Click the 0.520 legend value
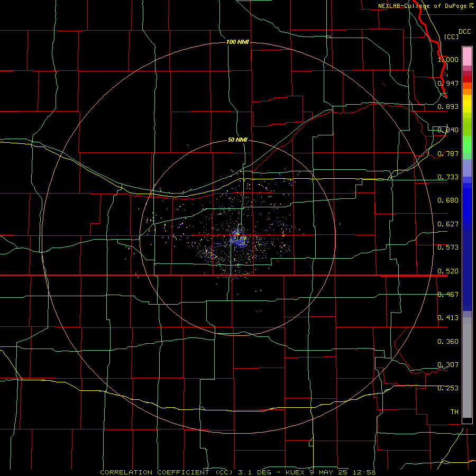Screen dimensions: 476x476 coord(448,271)
